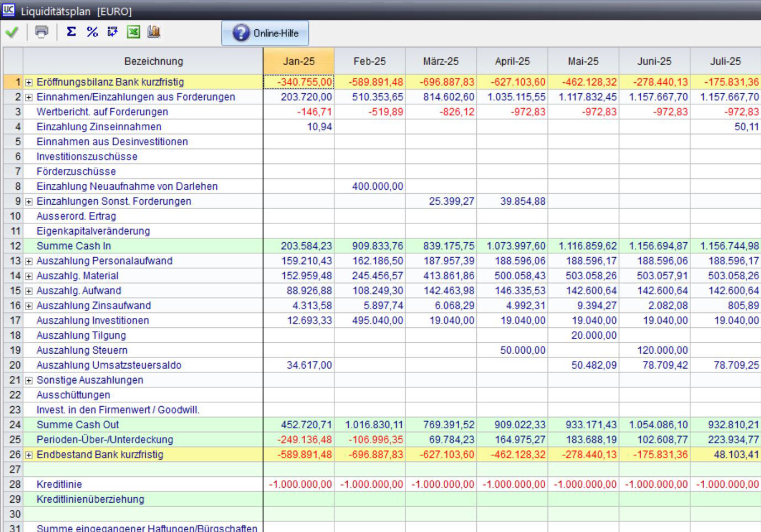Select the Jan-25 column header
761x532 pixels.
299,61
